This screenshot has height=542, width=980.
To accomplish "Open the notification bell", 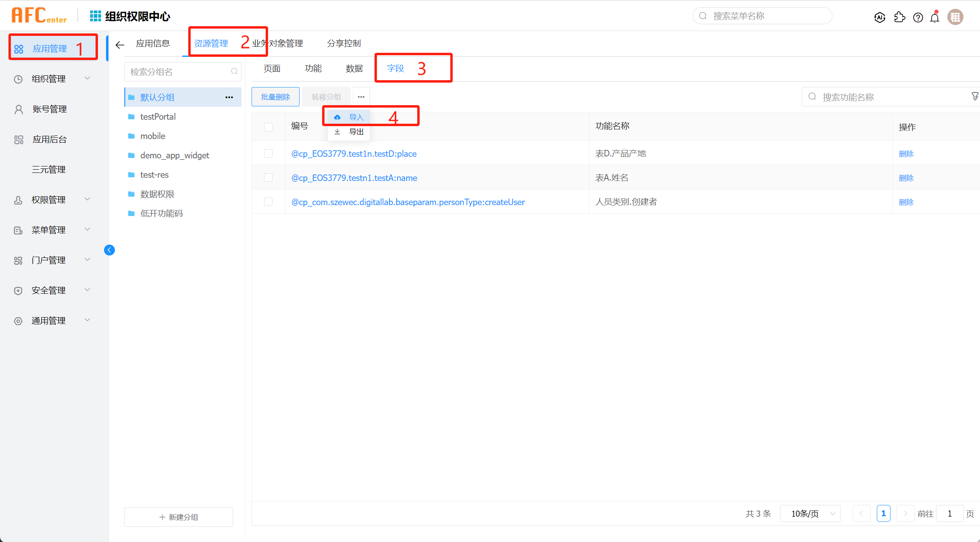I will 934,17.
